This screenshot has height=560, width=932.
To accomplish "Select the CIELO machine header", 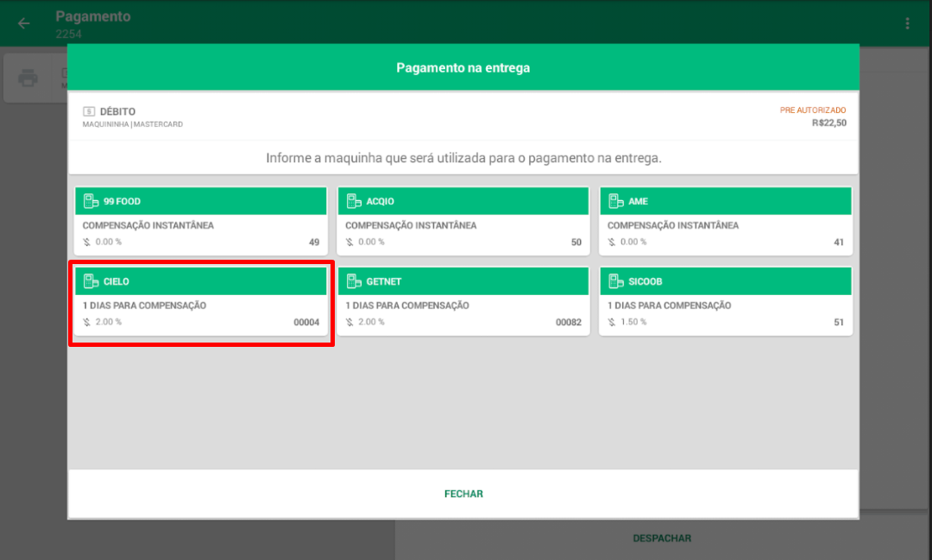I will (201, 281).
